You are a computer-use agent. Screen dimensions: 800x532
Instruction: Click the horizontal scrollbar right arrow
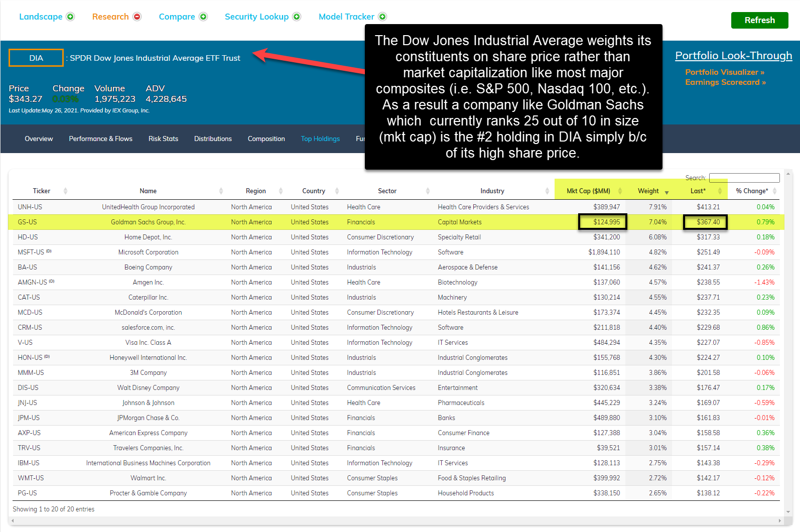pos(780,521)
